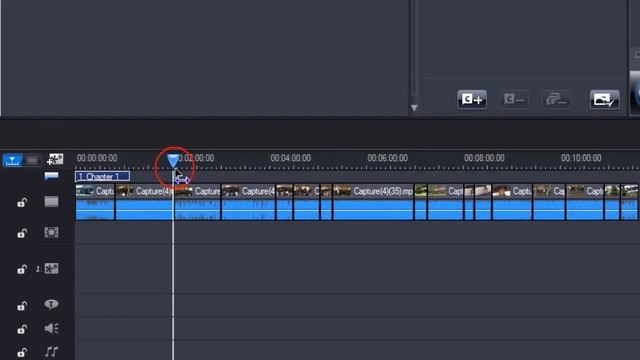Click the Remove Chapter point button
The width and height of the screenshot is (640, 360).
click(x=514, y=100)
